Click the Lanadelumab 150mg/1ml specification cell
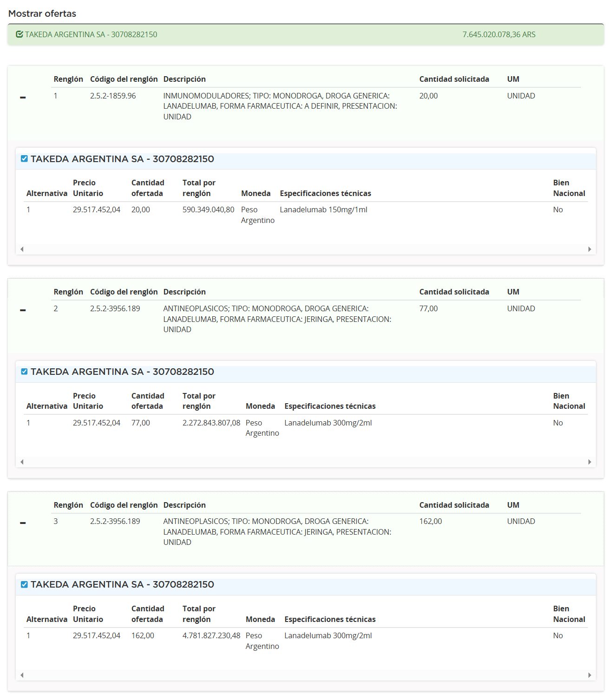614x700 pixels. 323,209
